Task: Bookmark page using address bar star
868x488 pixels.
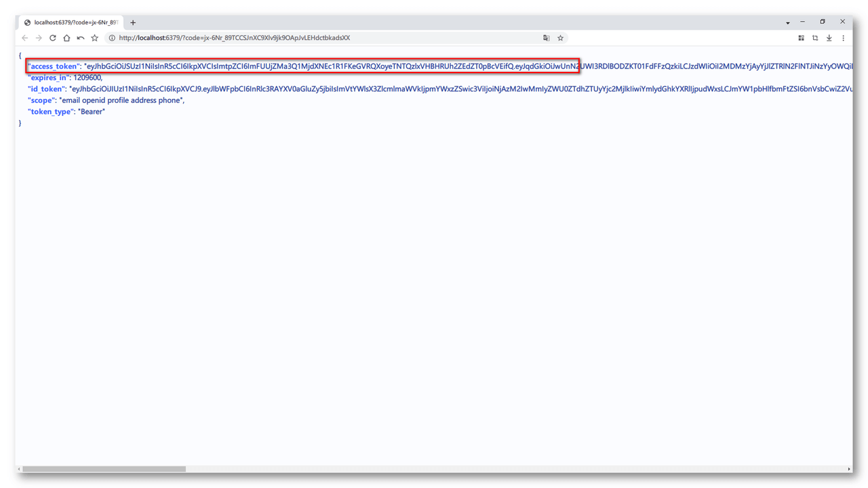Action: coord(561,38)
